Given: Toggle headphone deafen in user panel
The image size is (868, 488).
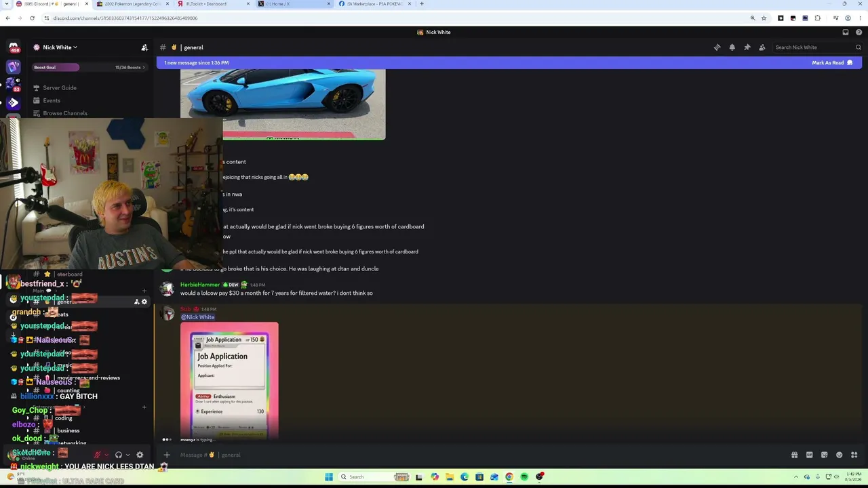Looking at the screenshot, I should [119, 455].
